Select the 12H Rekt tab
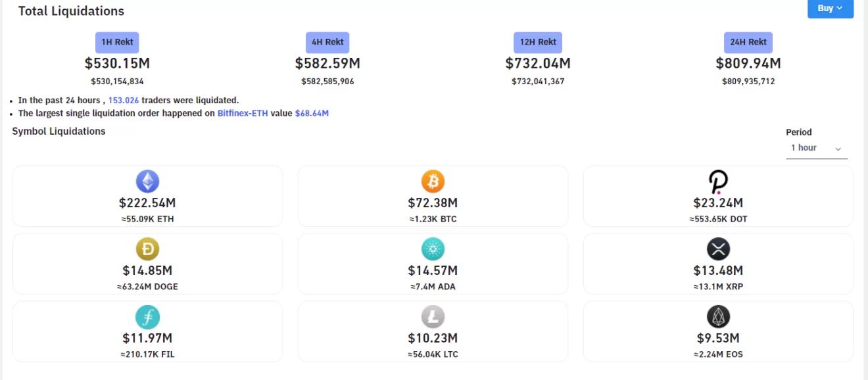Image resolution: width=868 pixels, height=380 pixels. click(x=538, y=42)
